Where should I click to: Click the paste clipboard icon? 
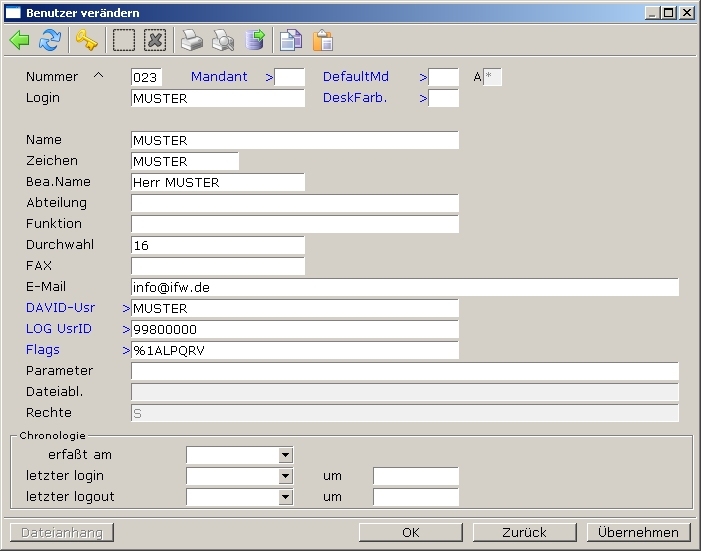pos(322,40)
